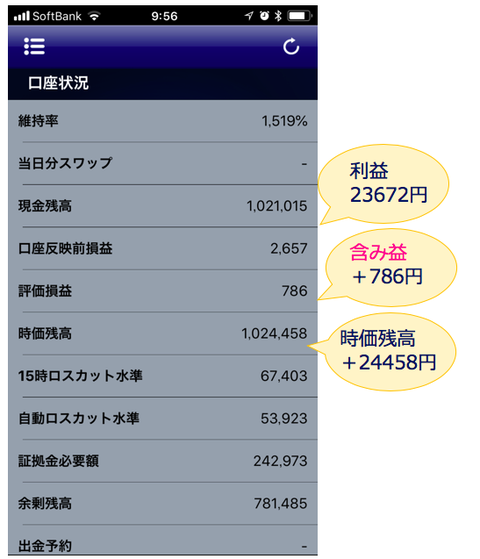The height and width of the screenshot is (559, 480).
Task: Select the 口座状況 header title
Action: click(58, 83)
